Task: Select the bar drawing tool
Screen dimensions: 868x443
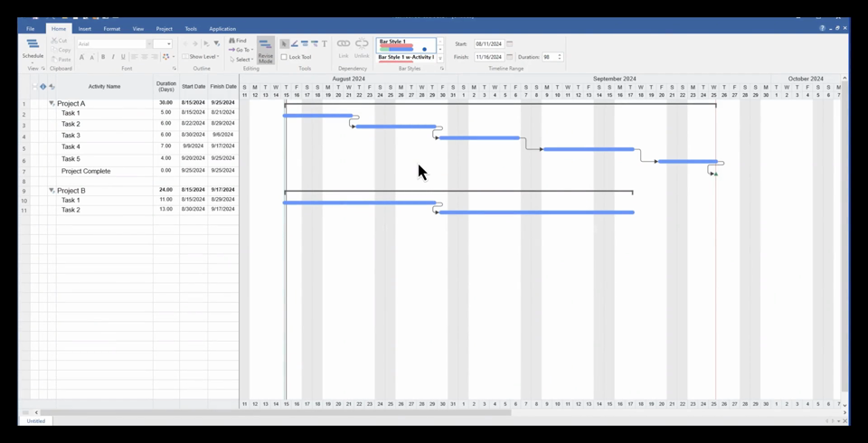Action: pyautogui.click(x=305, y=43)
